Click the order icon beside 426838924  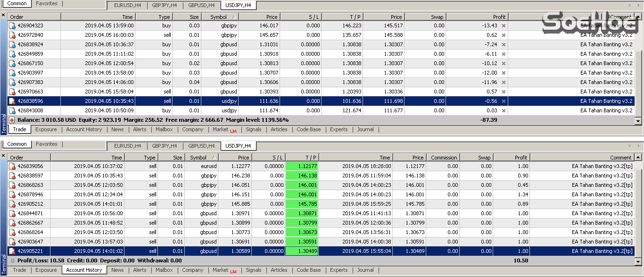(x=12, y=44)
